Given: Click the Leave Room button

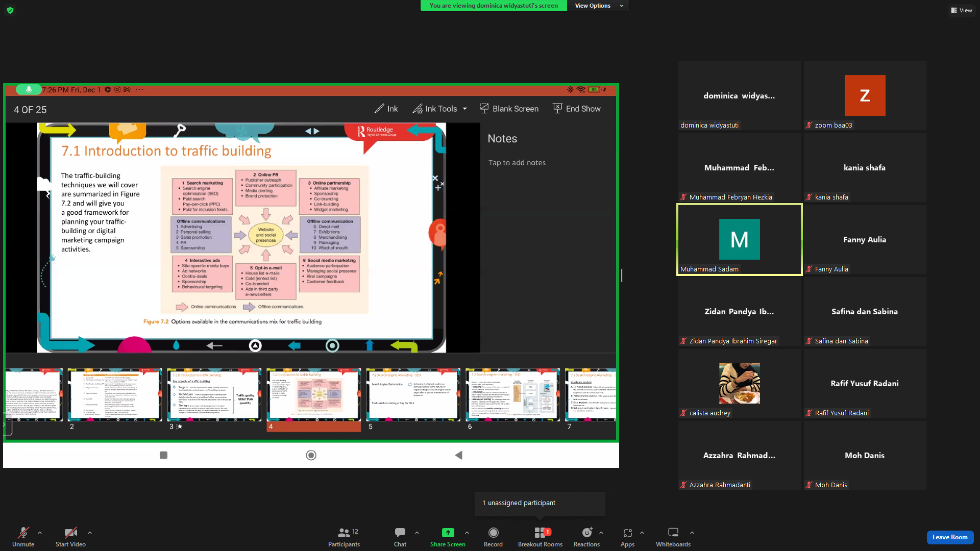Looking at the screenshot, I should click(x=950, y=537).
